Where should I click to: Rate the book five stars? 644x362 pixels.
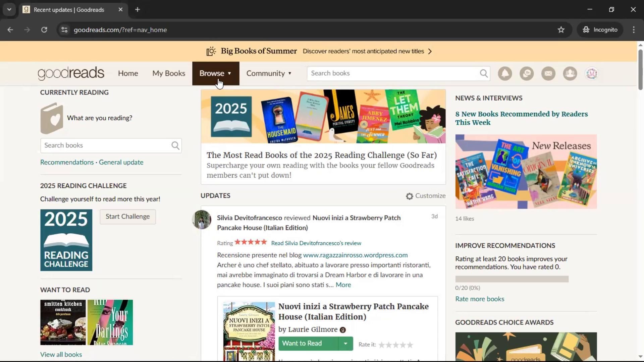(410, 345)
